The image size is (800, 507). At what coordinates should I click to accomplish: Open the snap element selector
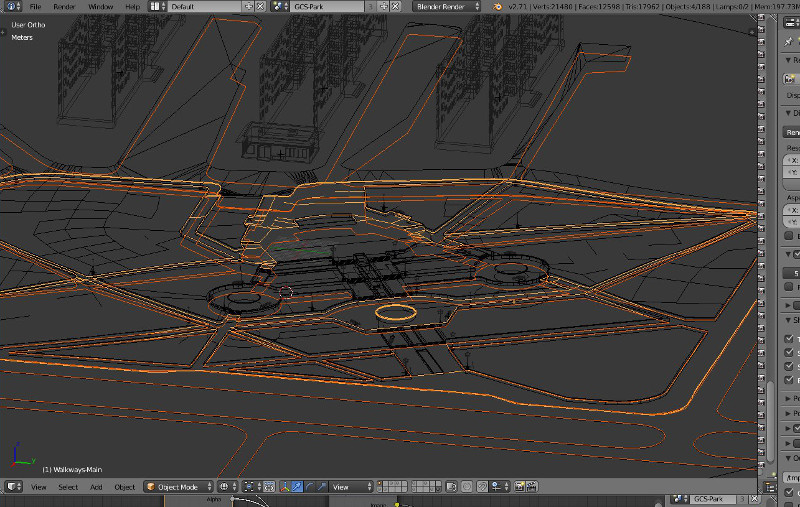(x=499, y=487)
